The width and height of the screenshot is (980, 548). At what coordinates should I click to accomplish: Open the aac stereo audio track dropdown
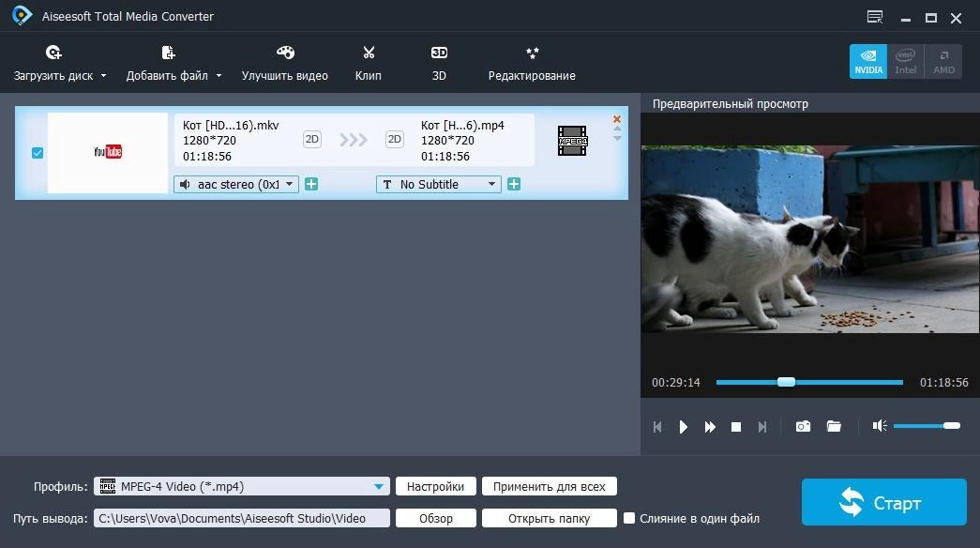coord(236,184)
